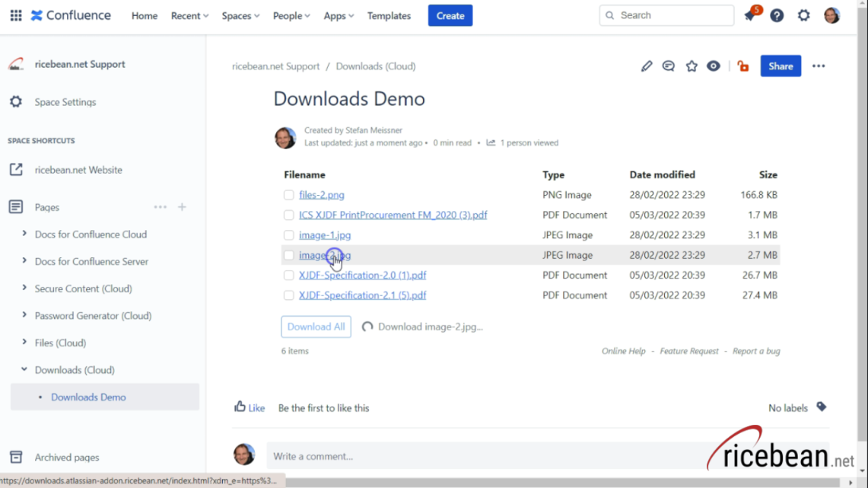Screen dimensions: 868x488
Task: Check the XJDF-Specification-2.1 (5).pdf checkbox
Action: point(289,295)
